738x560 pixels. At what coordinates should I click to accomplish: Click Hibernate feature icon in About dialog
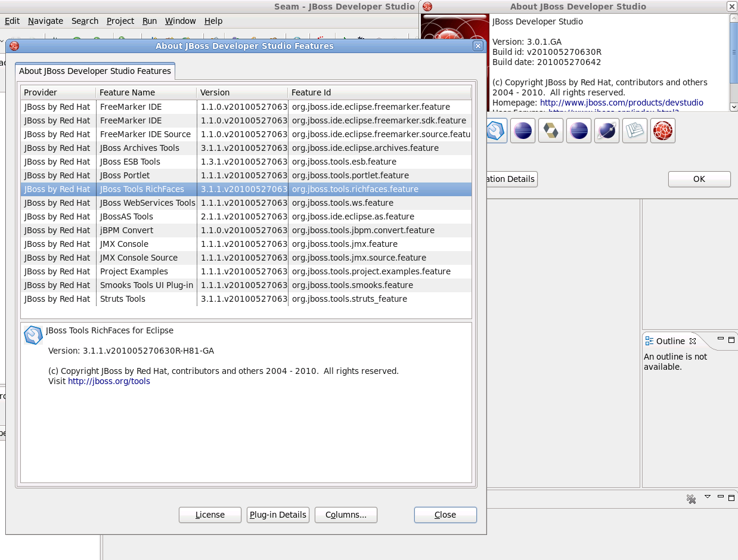pyautogui.click(x=551, y=131)
